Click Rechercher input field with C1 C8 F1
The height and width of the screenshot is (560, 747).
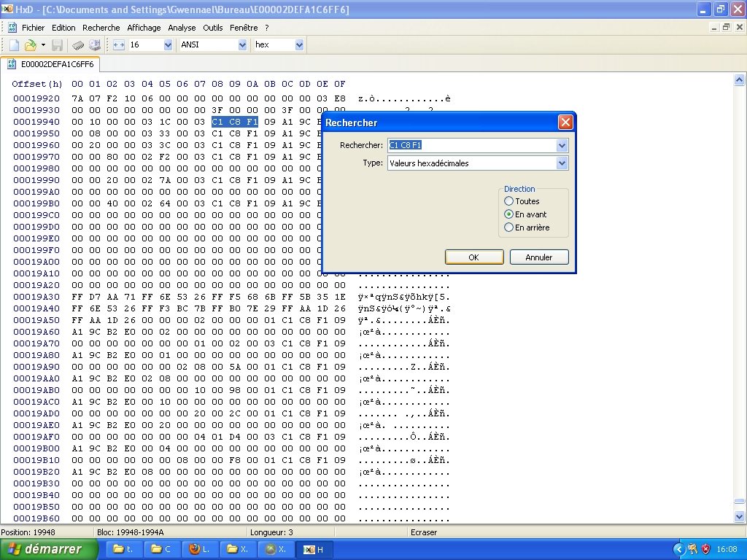[x=472, y=145]
